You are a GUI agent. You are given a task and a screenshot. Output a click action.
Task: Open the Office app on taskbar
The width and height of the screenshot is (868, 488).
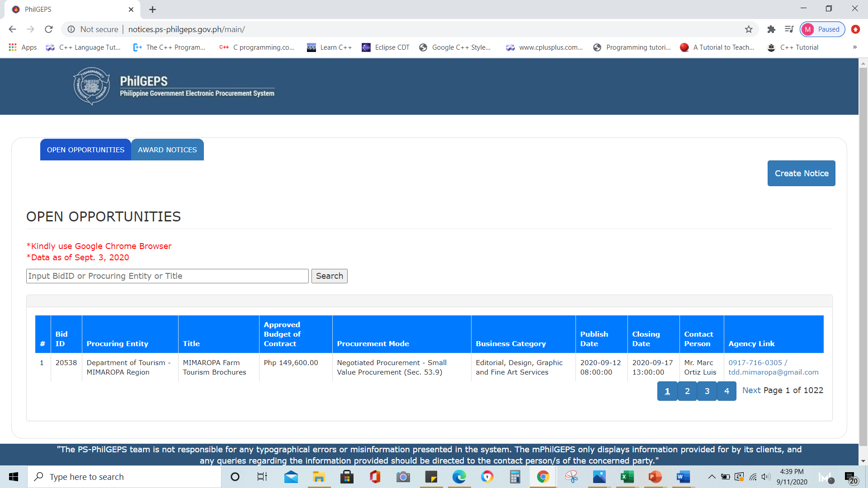pos(375,477)
